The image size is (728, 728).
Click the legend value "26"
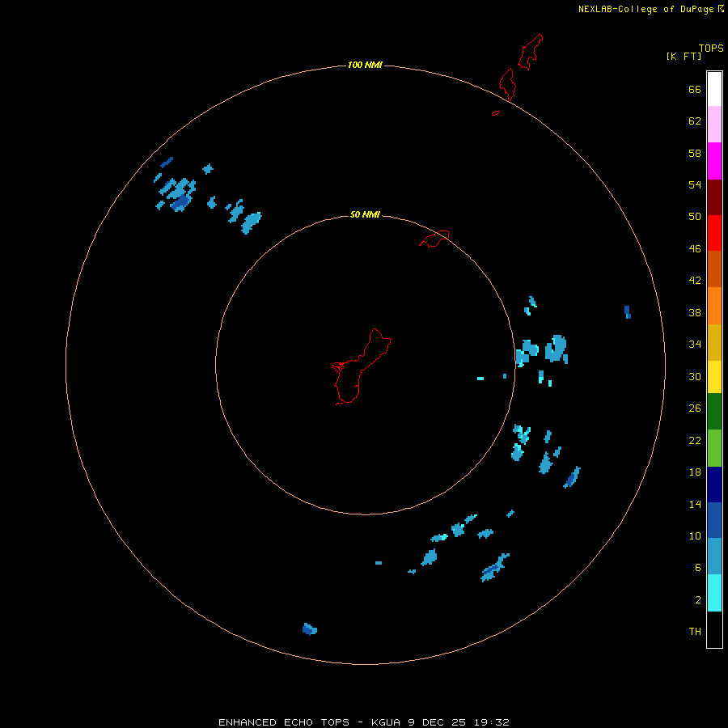point(695,408)
